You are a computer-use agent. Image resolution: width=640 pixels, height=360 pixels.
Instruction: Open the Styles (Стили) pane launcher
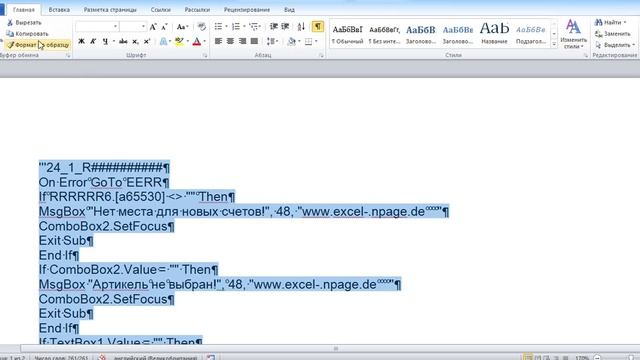pyautogui.click(x=586, y=56)
